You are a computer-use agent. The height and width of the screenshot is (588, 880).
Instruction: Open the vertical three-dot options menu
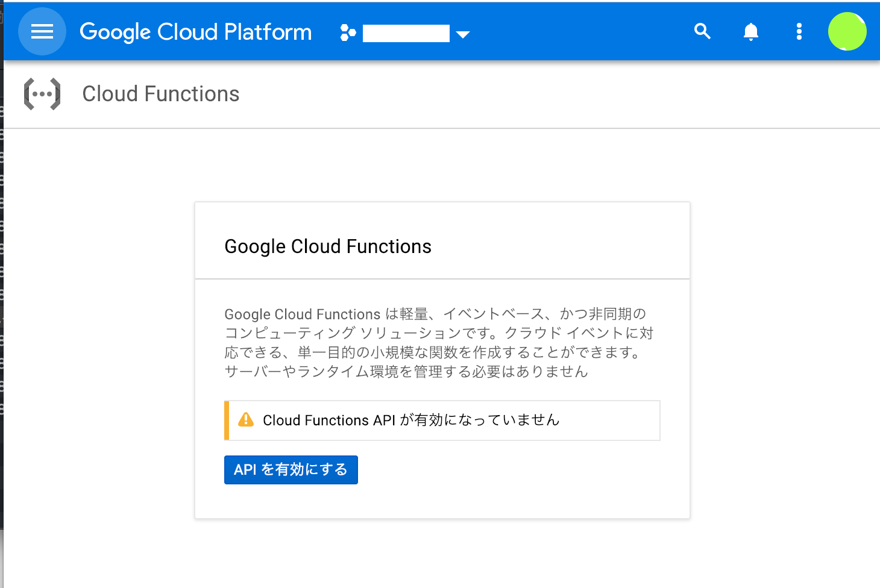click(x=799, y=31)
